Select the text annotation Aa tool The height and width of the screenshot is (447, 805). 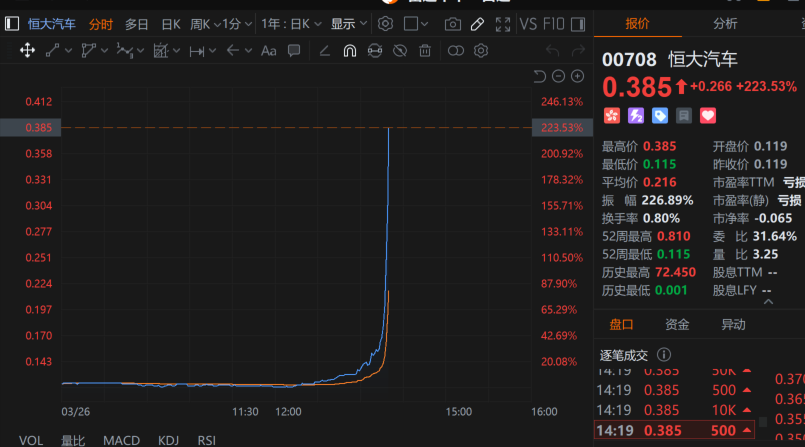click(268, 51)
